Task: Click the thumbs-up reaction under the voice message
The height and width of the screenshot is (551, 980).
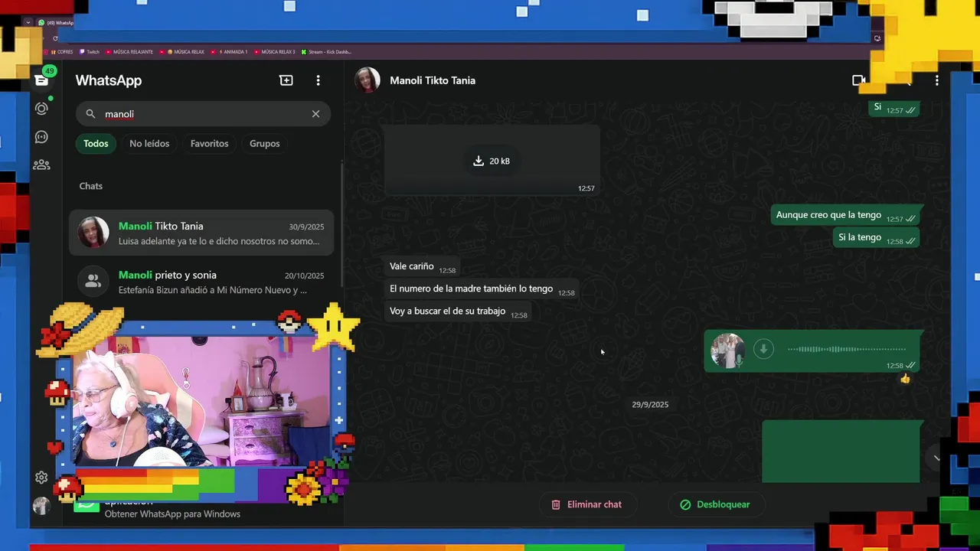Action: (x=905, y=379)
